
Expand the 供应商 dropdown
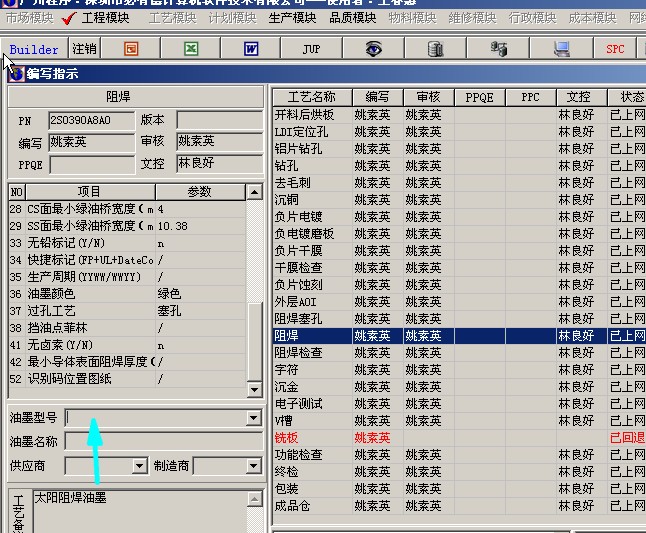pyautogui.click(x=140, y=466)
